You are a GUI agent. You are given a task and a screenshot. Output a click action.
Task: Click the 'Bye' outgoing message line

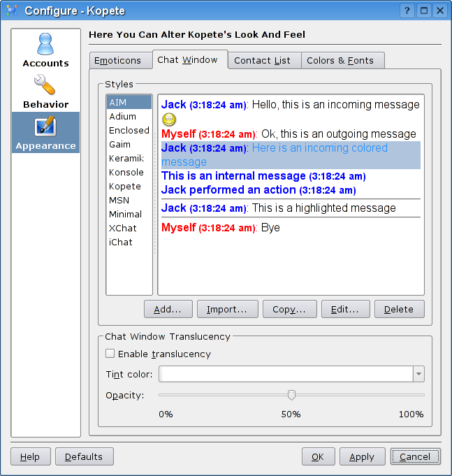point(221,227)
